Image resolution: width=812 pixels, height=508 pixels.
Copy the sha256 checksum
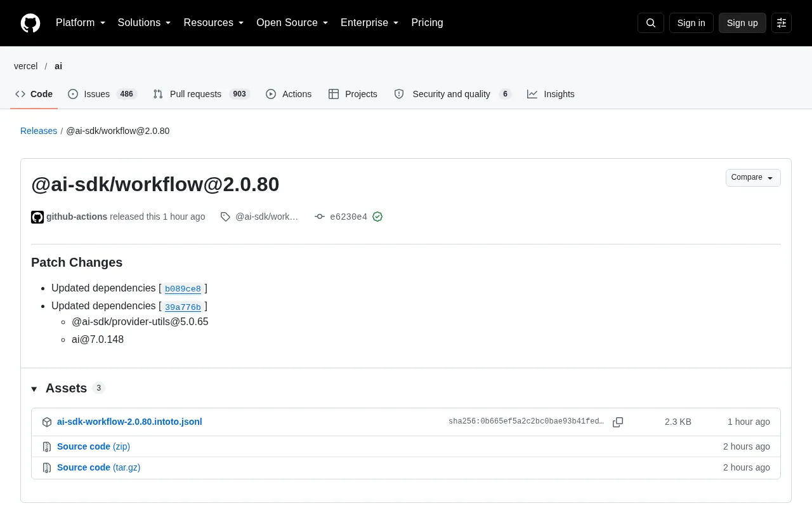point(618,422)
